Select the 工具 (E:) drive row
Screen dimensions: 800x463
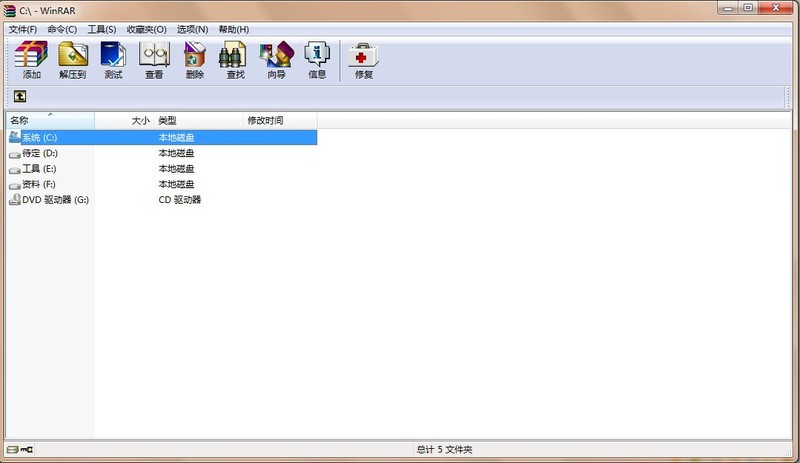click(x=162, y=168)
